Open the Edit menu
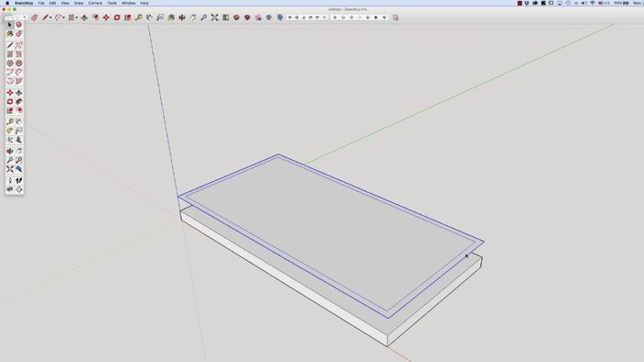 (52, 3)
